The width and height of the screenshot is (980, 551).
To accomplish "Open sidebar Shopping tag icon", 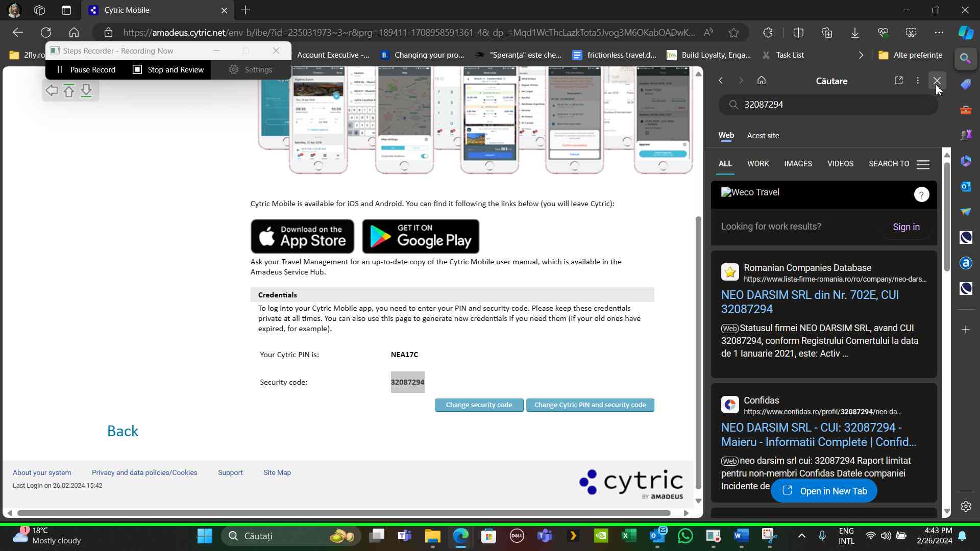I will pyautogui.click(x=966, y=84).
